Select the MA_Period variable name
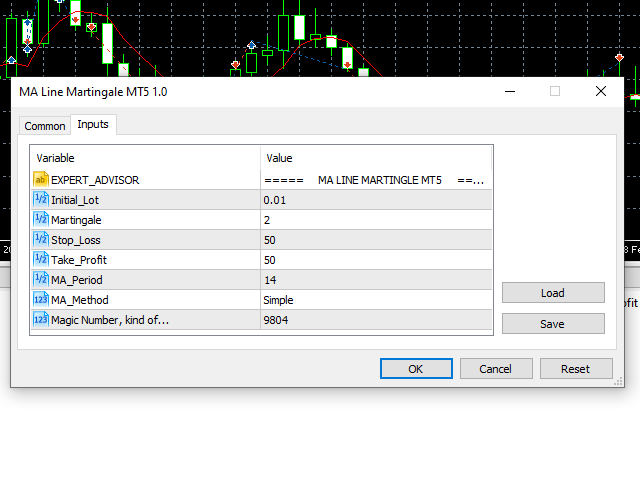This screenshot has height=480, width=640. (77, 280)
